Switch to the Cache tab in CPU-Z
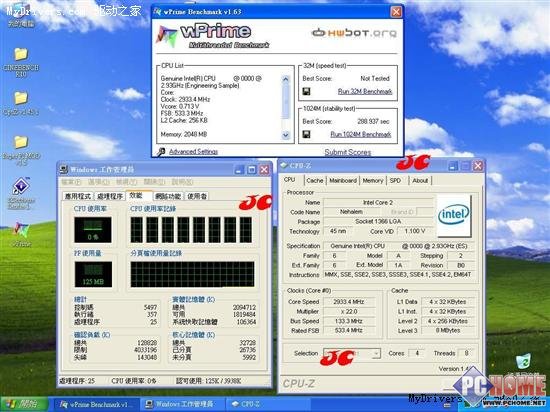Image resolution: width=550 pixels, height=412 pixels. (x=314, y=181)
